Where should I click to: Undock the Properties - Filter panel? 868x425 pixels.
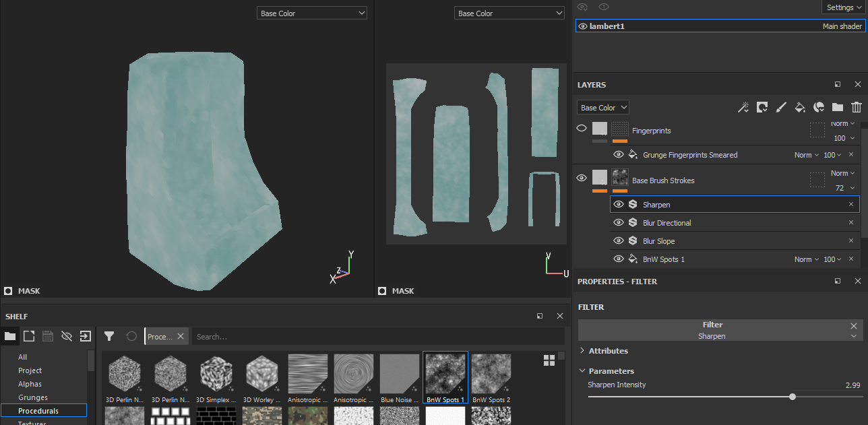coord(838,281)
